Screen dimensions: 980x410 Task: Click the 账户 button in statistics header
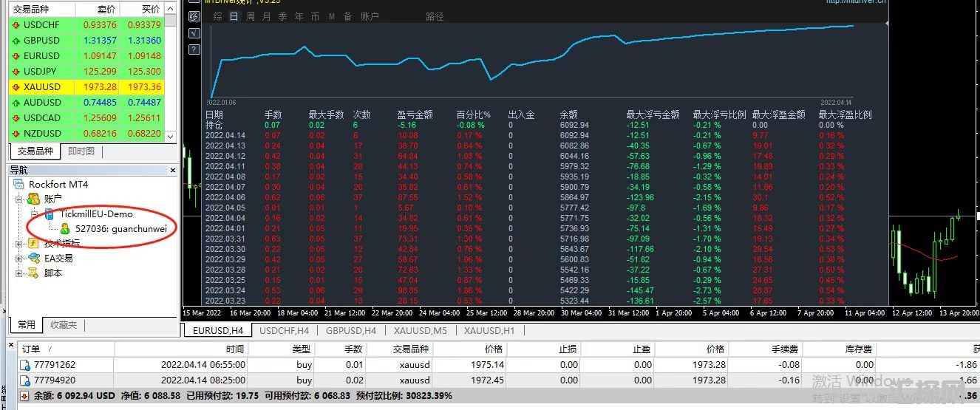[370, 16]
